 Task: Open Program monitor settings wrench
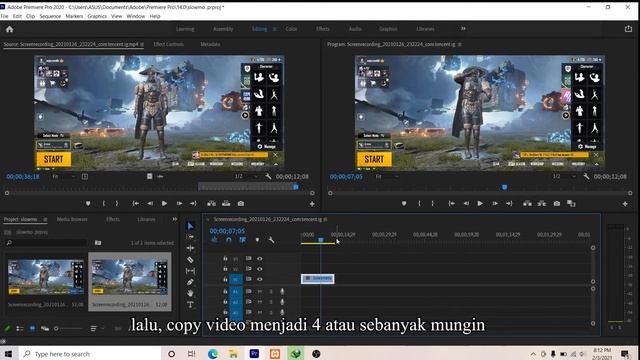[587, 176]
